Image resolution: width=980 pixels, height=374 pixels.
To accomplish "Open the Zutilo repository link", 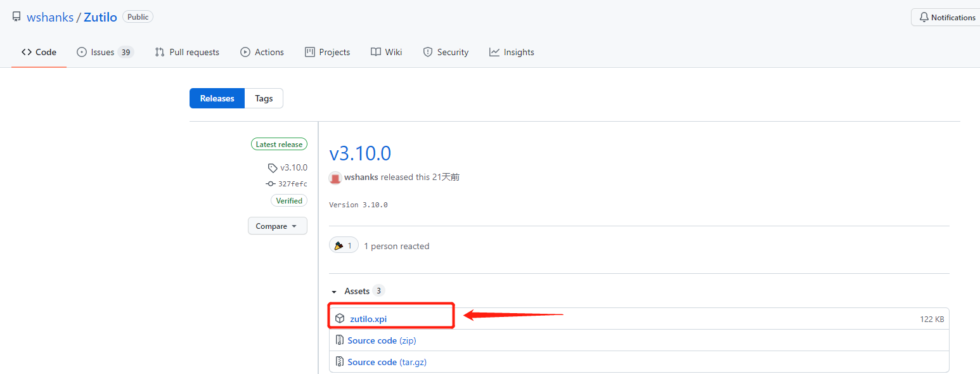I will [100, 17].
